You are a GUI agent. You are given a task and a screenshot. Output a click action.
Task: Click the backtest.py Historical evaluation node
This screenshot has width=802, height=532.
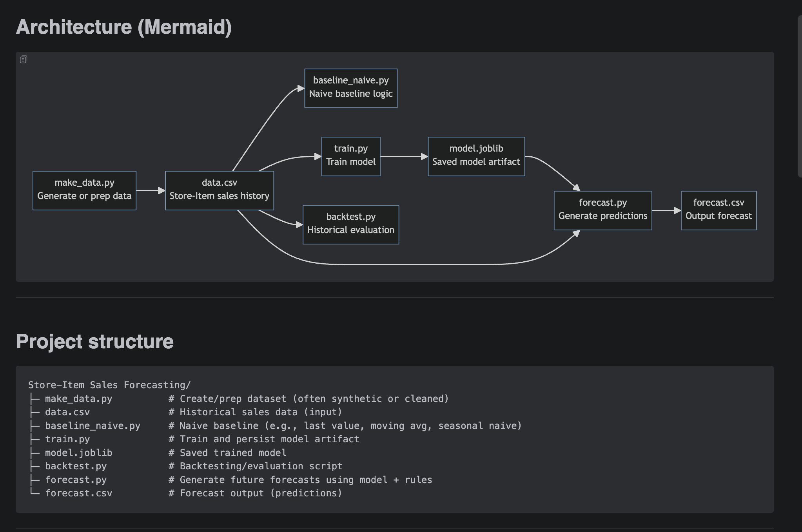coord(350,224)
